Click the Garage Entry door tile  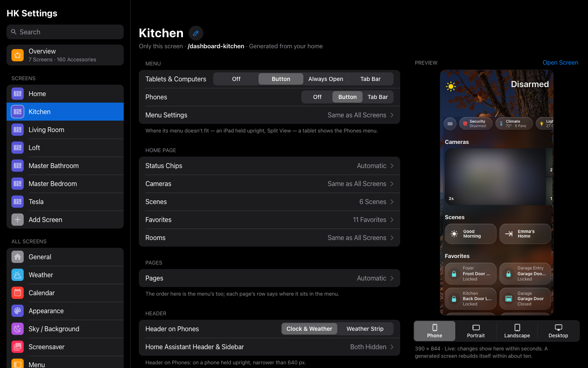tap(525, 274)
